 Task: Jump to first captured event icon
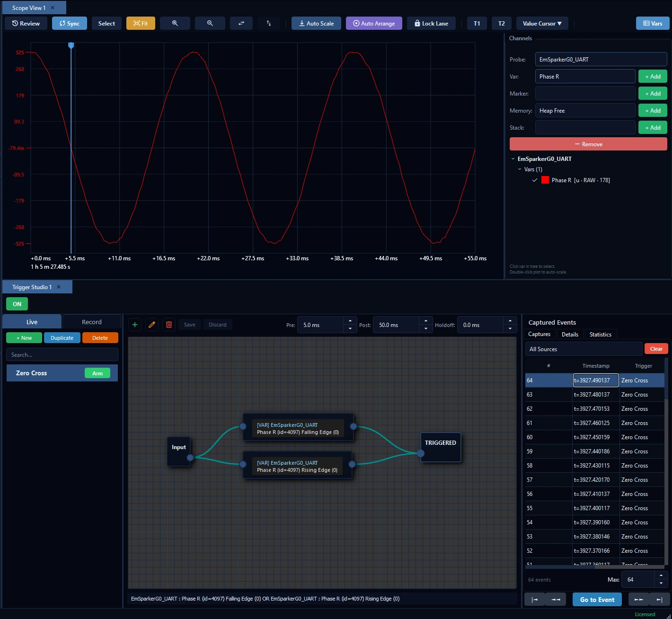535,600
